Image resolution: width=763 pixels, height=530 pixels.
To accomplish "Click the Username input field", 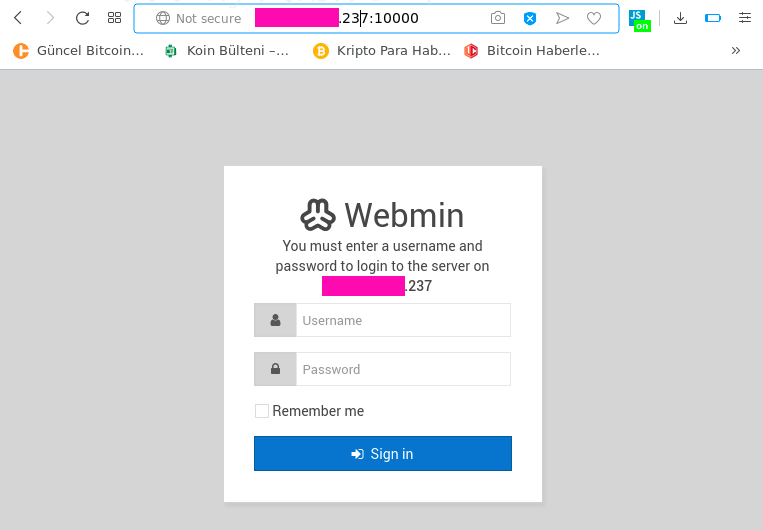I will [403, 321].
